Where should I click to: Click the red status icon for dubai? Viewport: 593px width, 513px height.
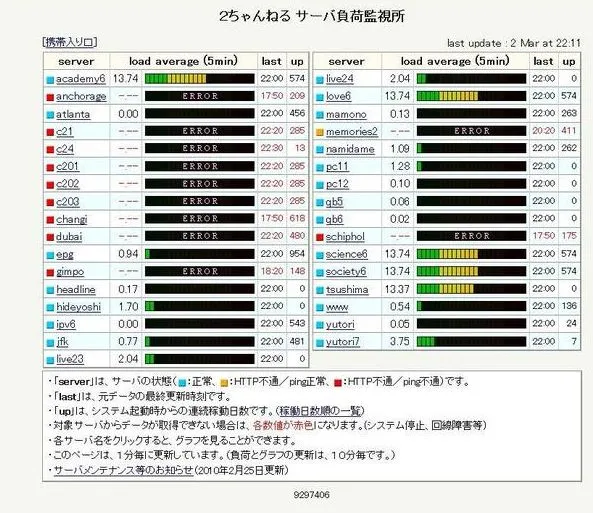50,237
